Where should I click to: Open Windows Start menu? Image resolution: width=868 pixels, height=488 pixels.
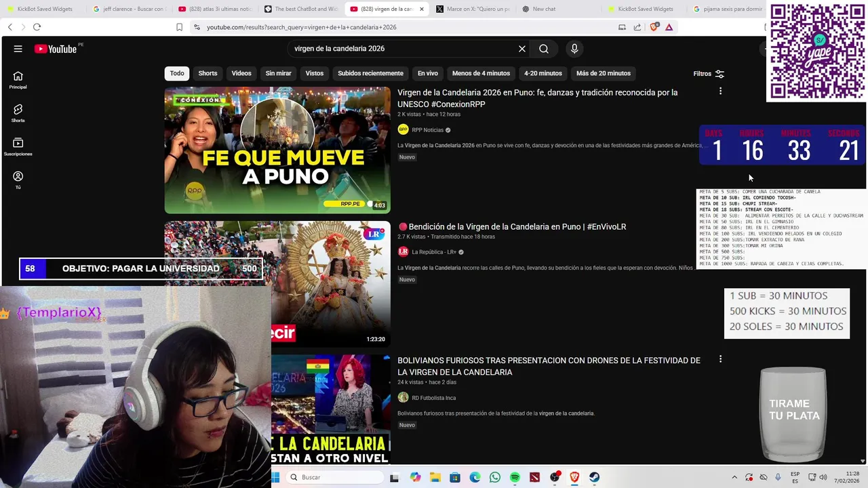pos(275,477)
